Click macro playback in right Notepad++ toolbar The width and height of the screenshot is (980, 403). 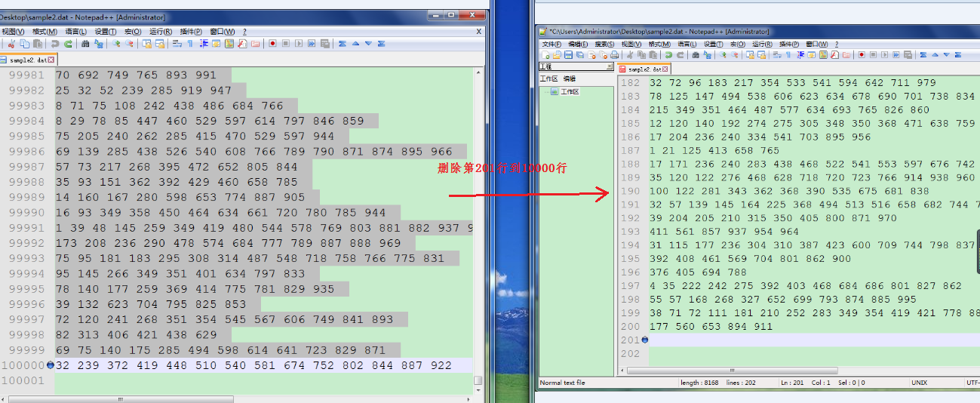point(884,54)
